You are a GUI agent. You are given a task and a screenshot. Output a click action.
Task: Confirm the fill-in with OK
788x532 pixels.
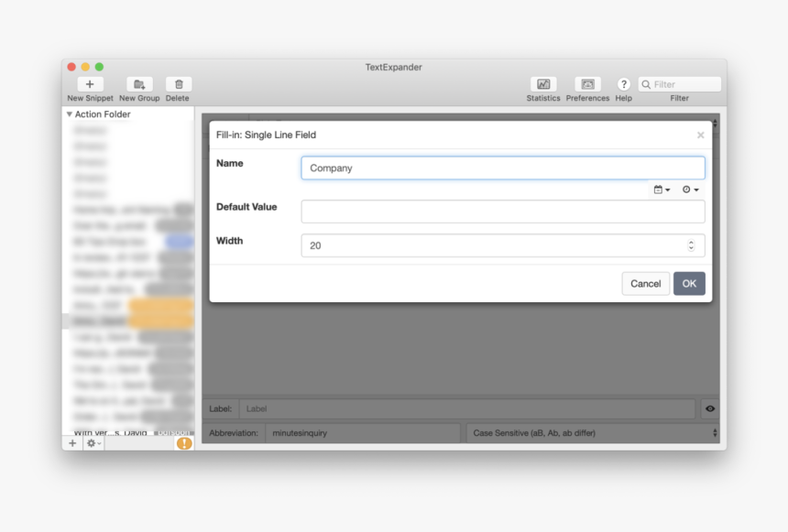pyautogui.click(x=689, y=283)
